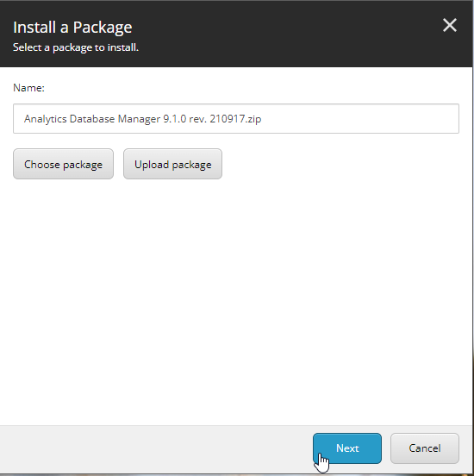Cancel the package installation wizard
Image resolution: width=474 pixels, height=476 pixels.
[x=425, y=448]
